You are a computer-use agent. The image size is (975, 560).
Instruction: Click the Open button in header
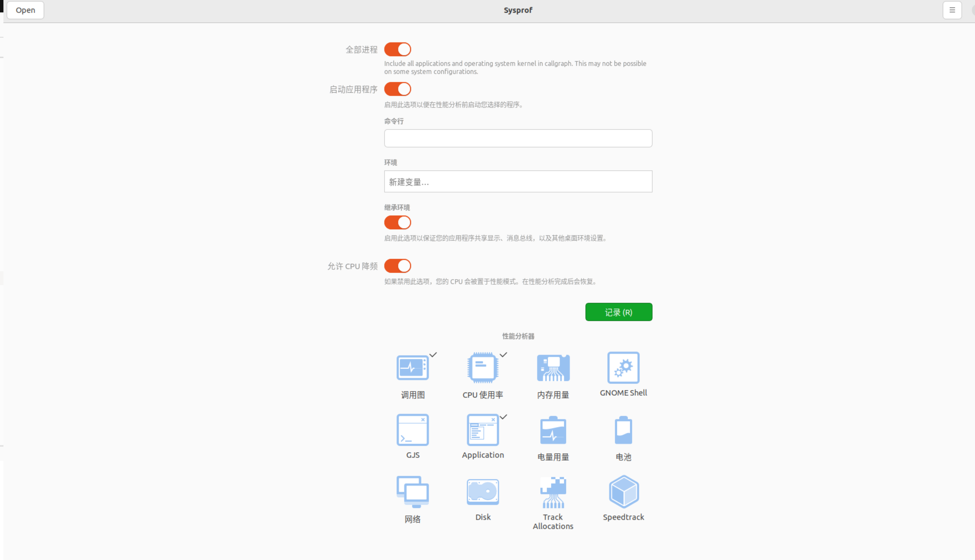point(25,10)
